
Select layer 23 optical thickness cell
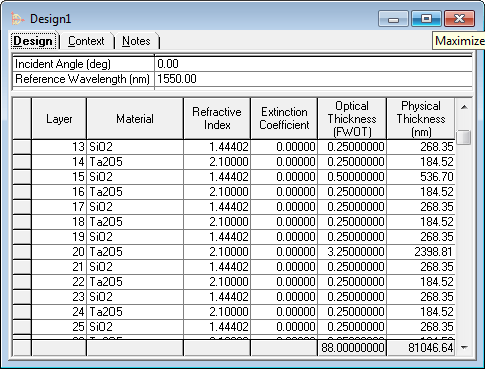(352, 297)
